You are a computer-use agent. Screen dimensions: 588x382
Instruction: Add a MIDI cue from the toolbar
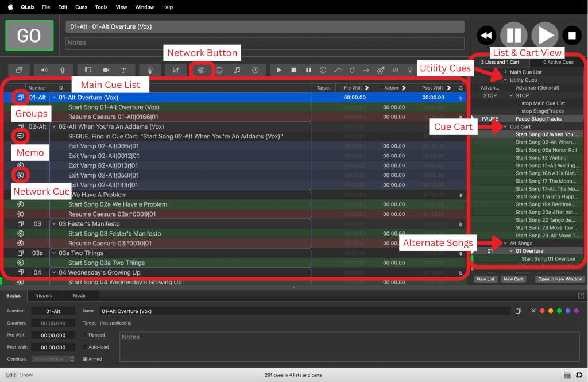[x=219, y=70]
